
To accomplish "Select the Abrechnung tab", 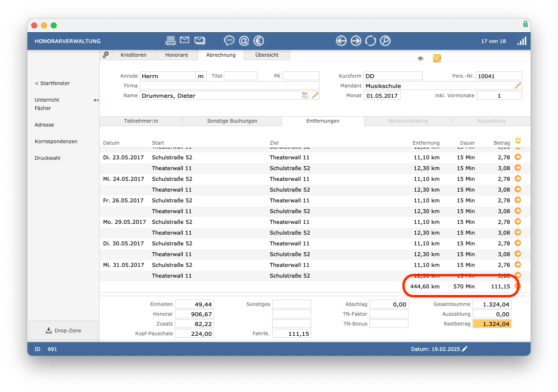I will [x=221, y=55].
